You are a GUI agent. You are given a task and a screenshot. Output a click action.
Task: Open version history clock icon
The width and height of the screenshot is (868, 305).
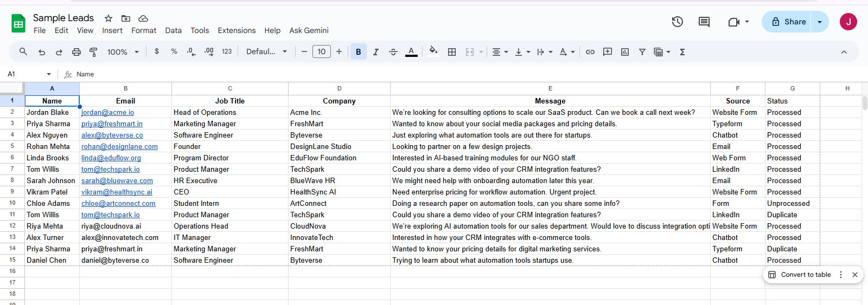tap(677, 22)
